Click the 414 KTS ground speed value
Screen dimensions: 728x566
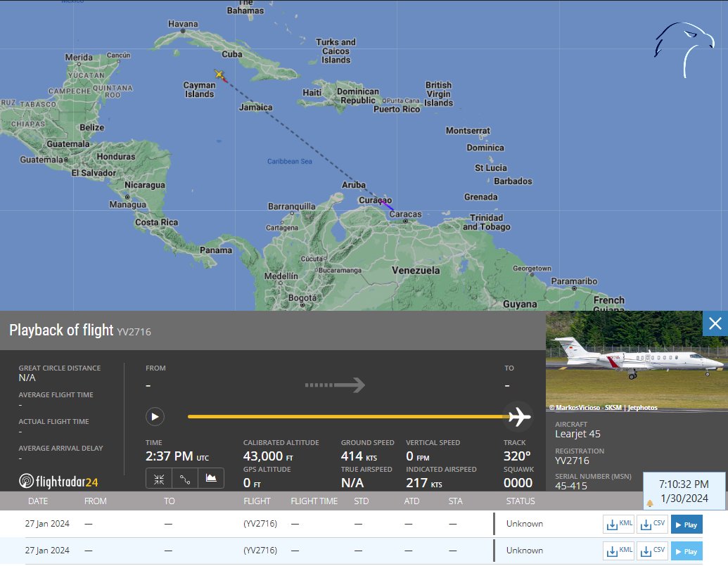point(359,456)
